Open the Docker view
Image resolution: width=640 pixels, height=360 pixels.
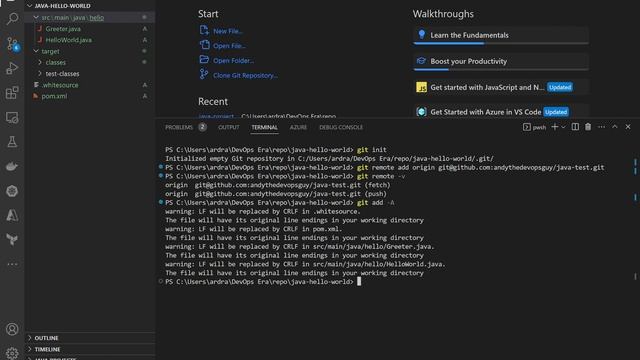pos(12,166)
